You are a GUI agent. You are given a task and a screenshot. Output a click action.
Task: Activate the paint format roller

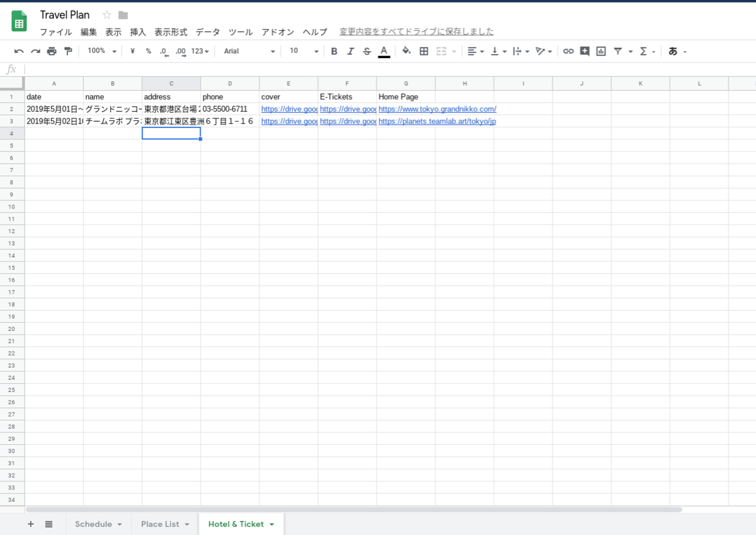click(x=68, y=51)
